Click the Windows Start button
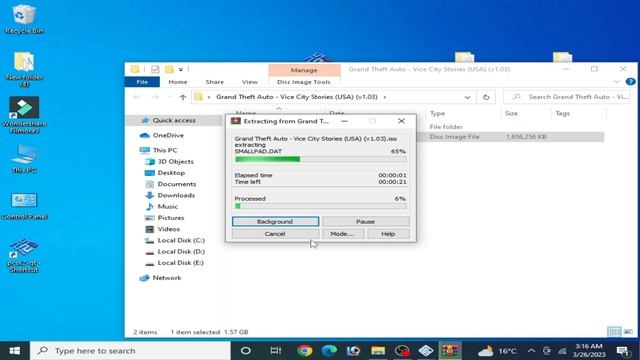Screen dimensions: 640x360 pos(15,351)
